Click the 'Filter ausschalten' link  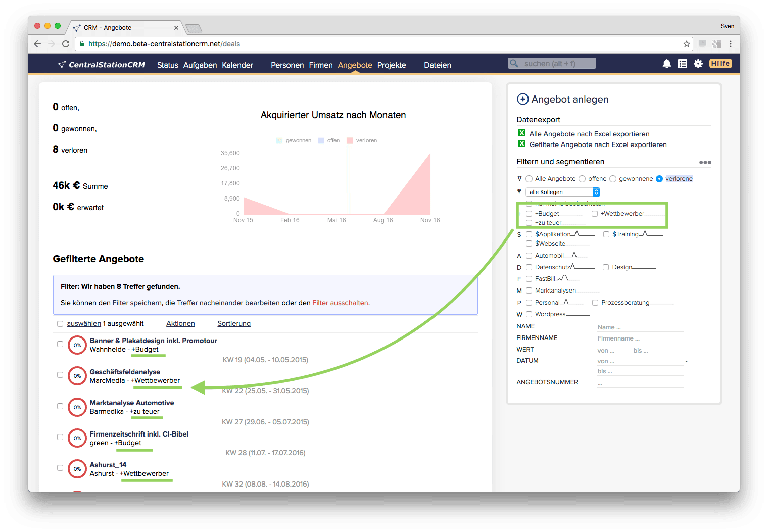point(340,303)
